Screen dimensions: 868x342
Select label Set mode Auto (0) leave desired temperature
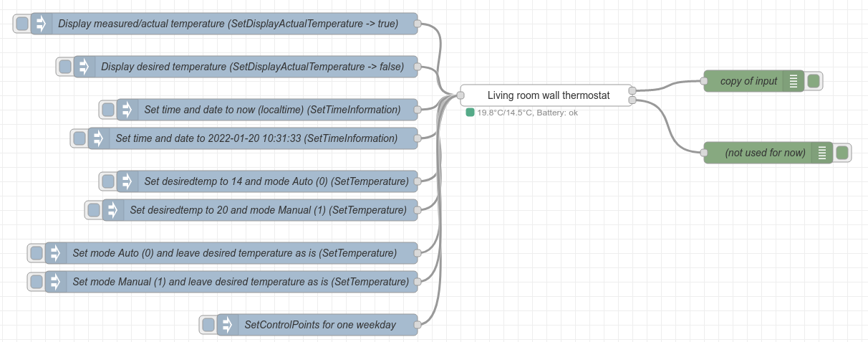tap(235, 253)
